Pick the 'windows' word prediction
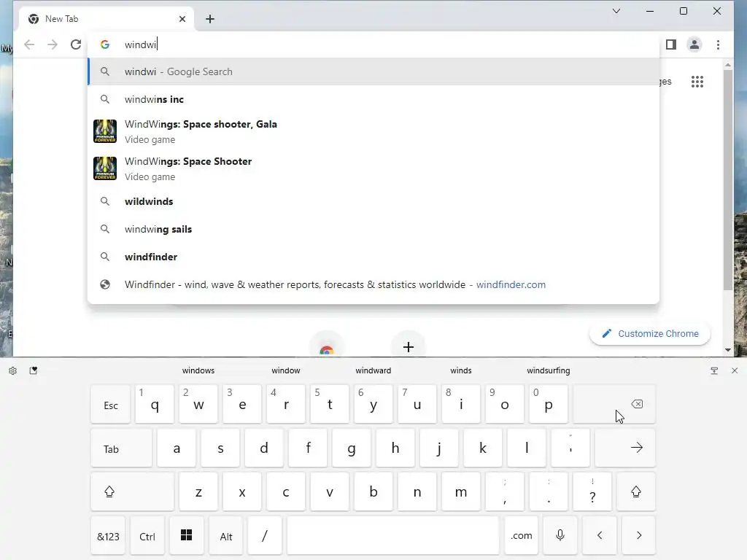Image resolution: width=747 pixels, height=560 pixels. (198, 370)
